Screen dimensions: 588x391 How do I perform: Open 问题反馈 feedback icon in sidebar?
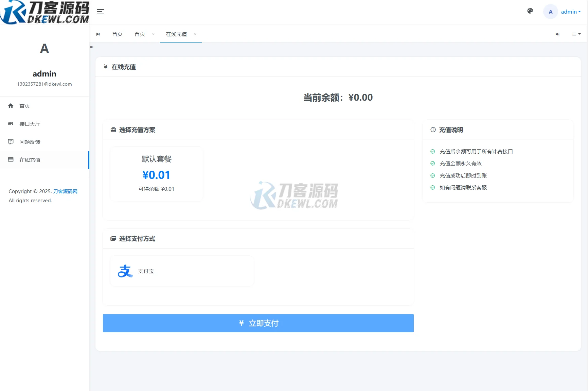point(11,142)
